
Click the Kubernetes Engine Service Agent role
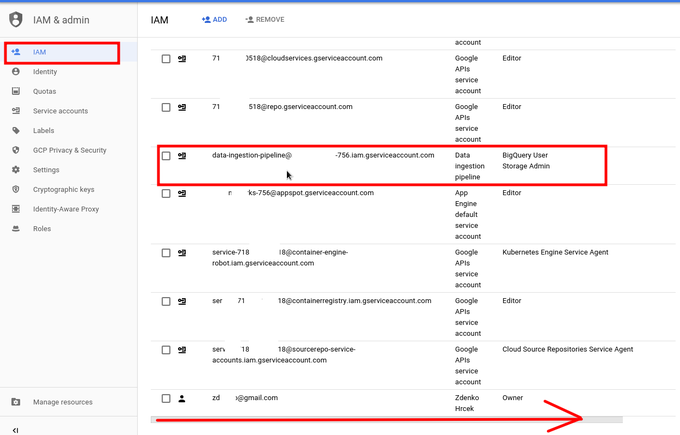(555, 252)
